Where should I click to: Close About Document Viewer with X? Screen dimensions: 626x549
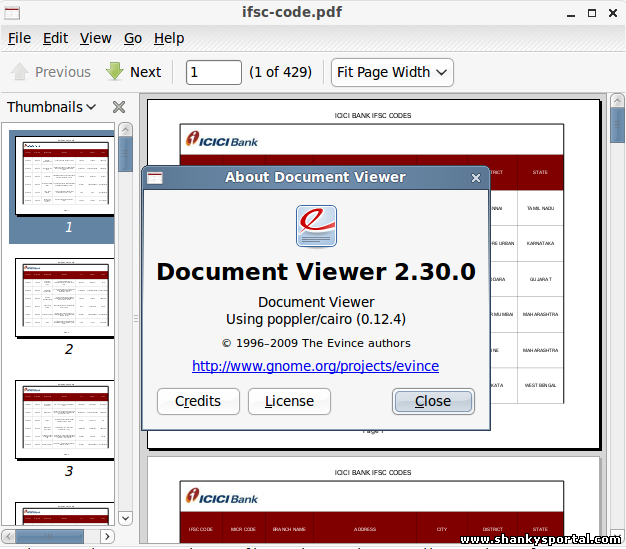coord(475,178)
